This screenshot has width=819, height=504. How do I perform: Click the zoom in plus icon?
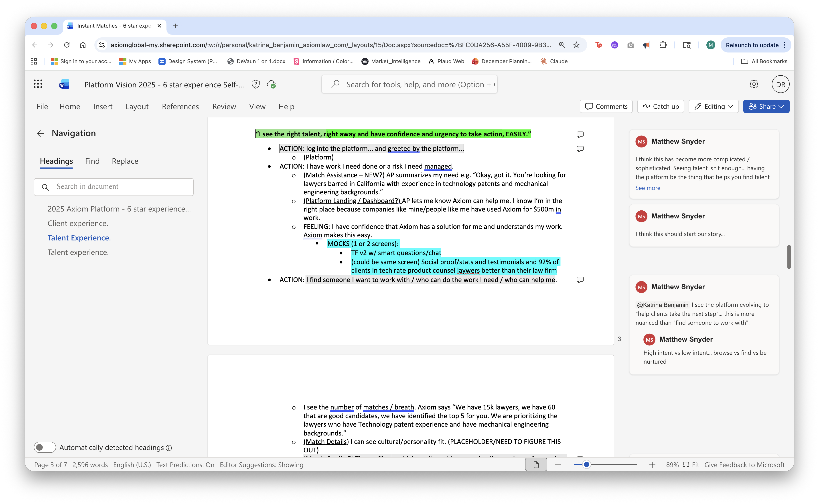click(x=652, y=465)
